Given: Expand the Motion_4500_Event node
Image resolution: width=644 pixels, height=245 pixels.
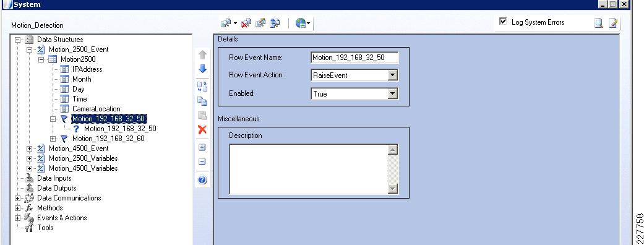Looking at the screenshot, I should coord(29,148).
